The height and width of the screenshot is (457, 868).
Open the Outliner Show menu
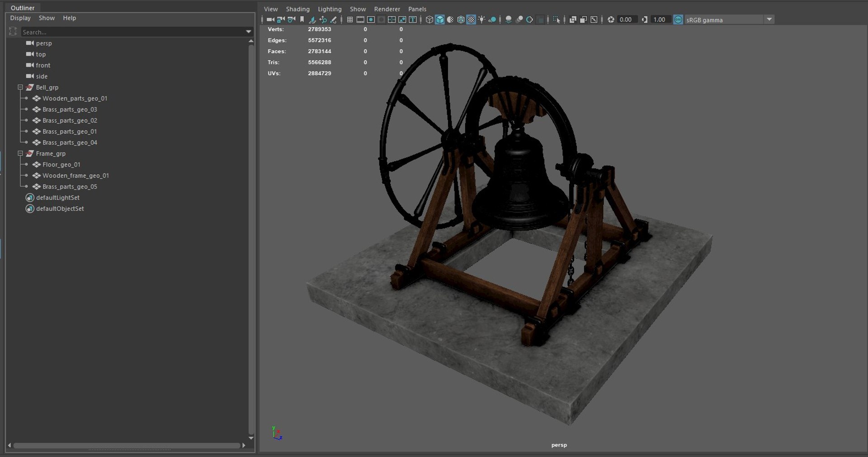47,18
